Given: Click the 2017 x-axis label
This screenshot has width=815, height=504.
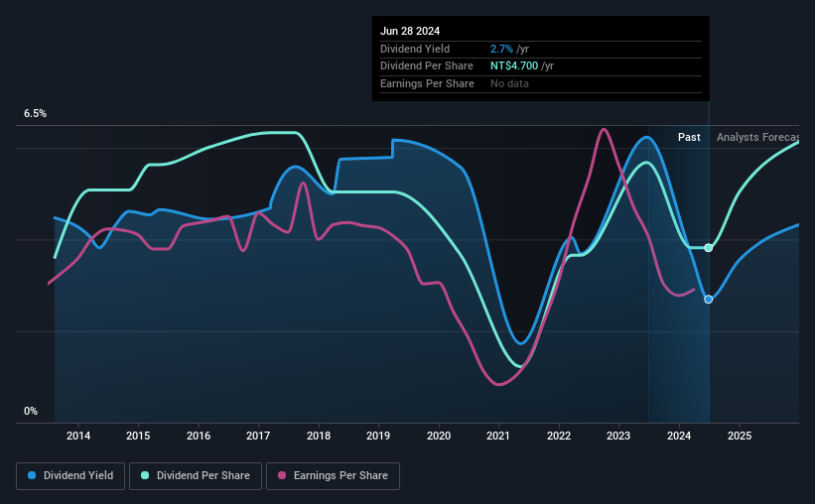Looking at the screenshot, I should pos(258,436).
